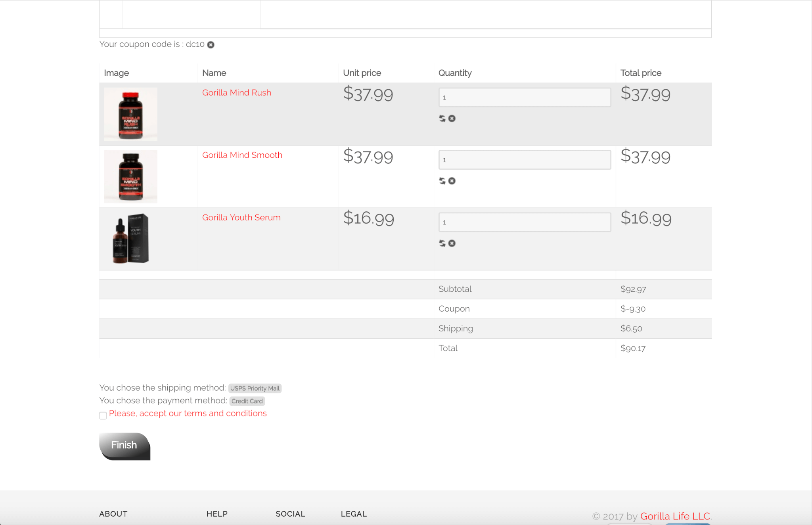Open the Gorilla Life LLC footer link
Screen dimensions: 812x525
pyautogui.click(x=675, y=516)
